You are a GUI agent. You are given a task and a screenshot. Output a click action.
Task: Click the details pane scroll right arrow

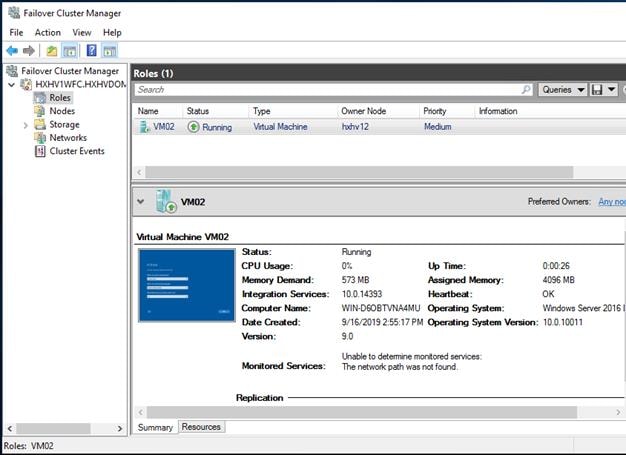pyautogui.click(x=618, y=412)
